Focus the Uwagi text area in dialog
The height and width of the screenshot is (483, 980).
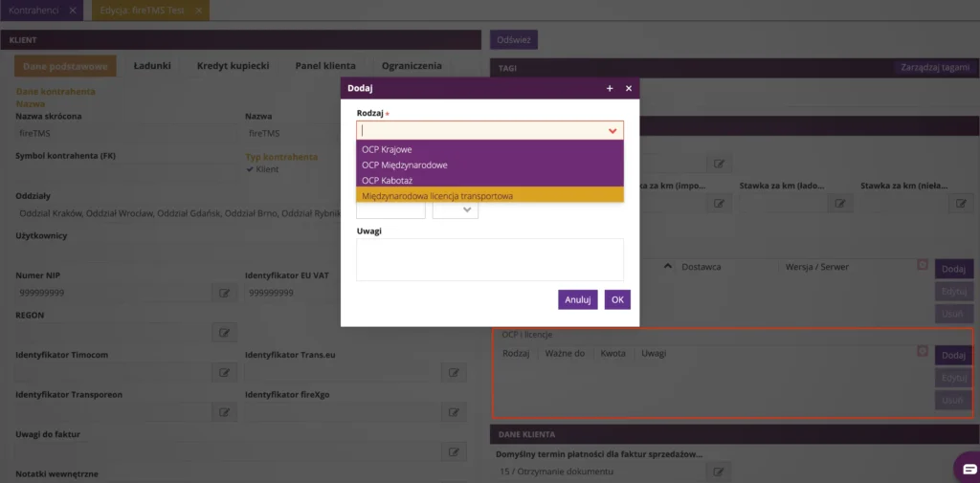(489, 259)
